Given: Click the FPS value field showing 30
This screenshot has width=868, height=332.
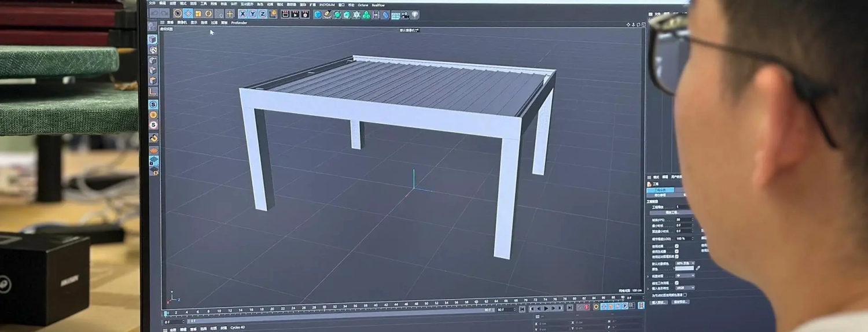Looking at the screenshot, I should (683, 220).
